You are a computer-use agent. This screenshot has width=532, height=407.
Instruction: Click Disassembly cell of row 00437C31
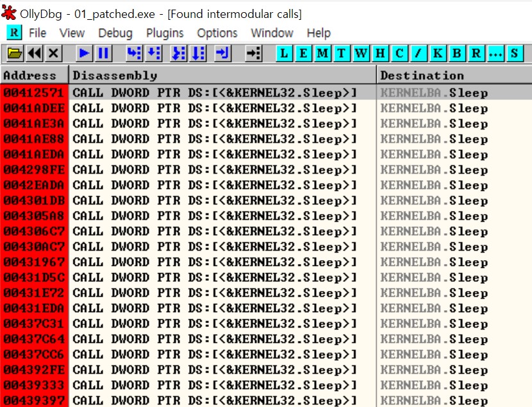(x=222, y=323)
